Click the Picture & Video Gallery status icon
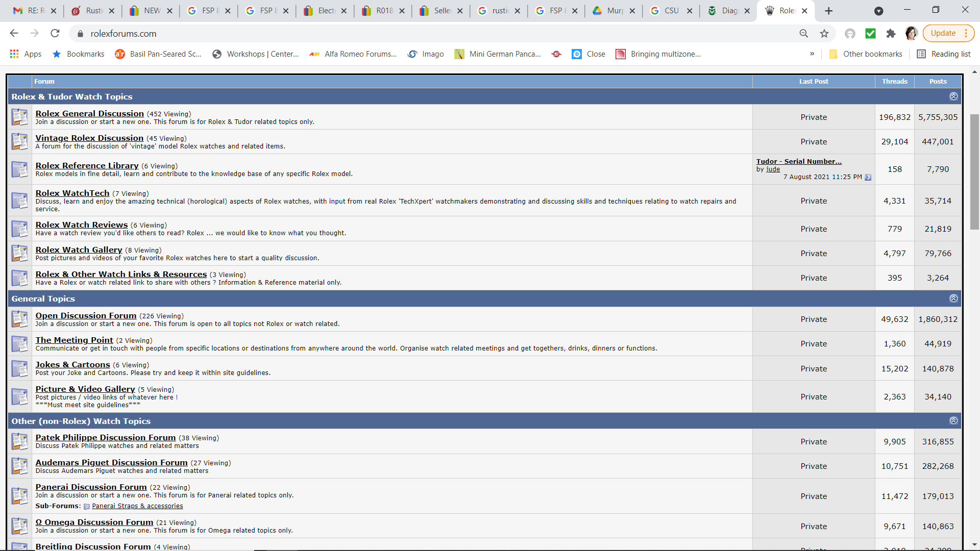This screenshot has width=980, height=551. [20, 396]
